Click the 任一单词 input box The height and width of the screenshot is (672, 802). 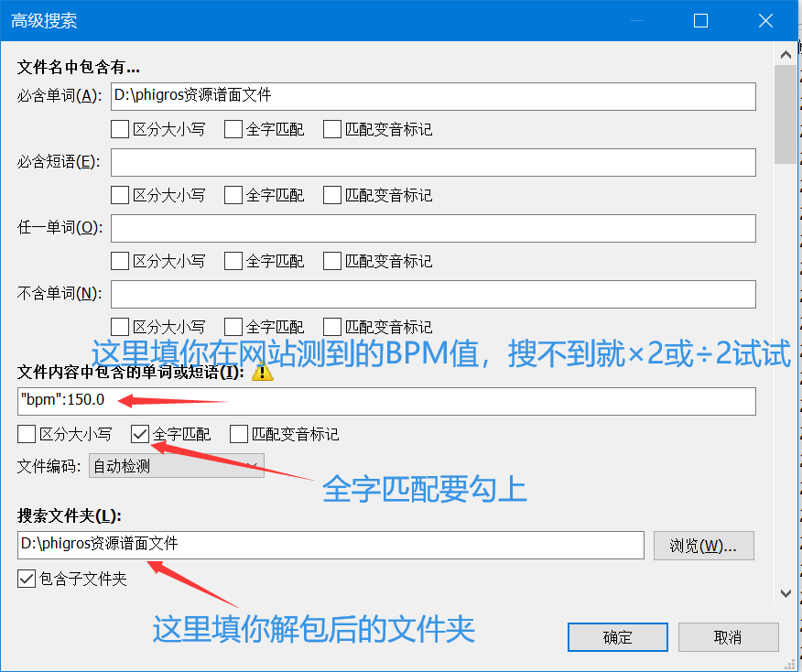[x=432, y=227]
